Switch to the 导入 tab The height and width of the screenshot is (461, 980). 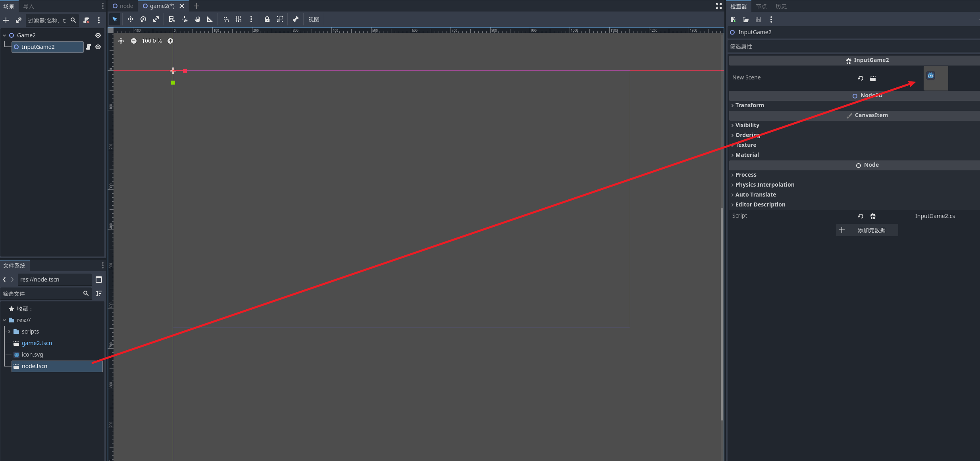tap(28, 6)
